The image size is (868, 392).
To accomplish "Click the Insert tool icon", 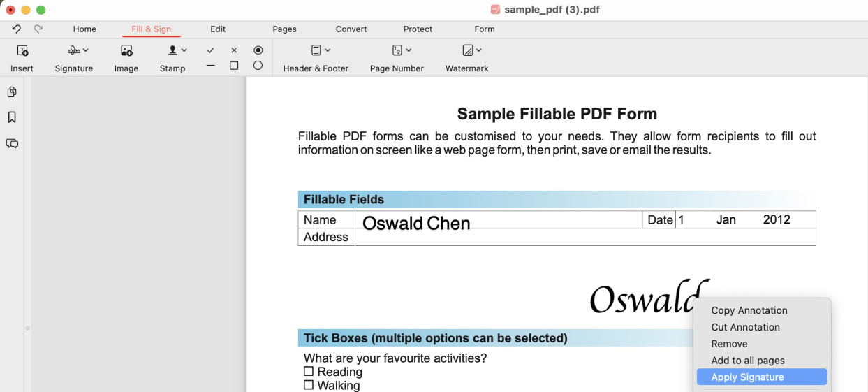I will click(22, 51).
